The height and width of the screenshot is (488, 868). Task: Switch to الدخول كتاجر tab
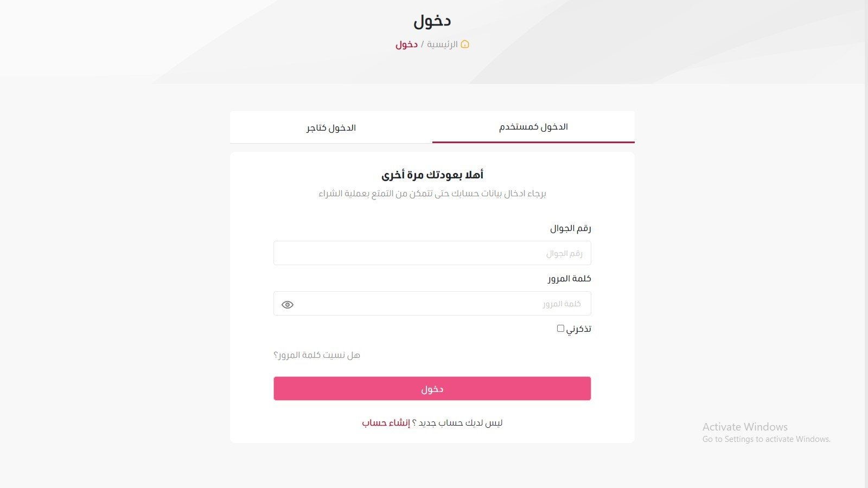point(331,127)
